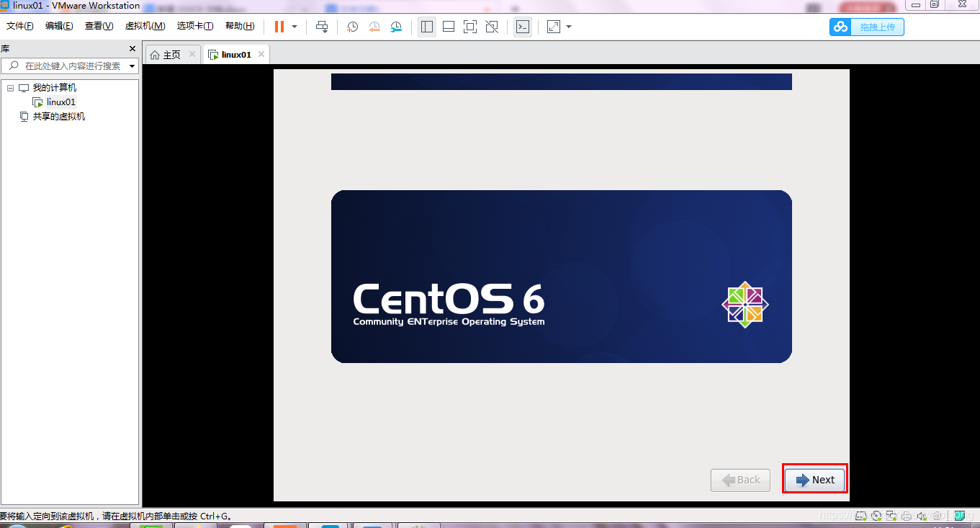Open the power options dropdown arrow
The image size is (980, 528).
[x=295, y=27]
